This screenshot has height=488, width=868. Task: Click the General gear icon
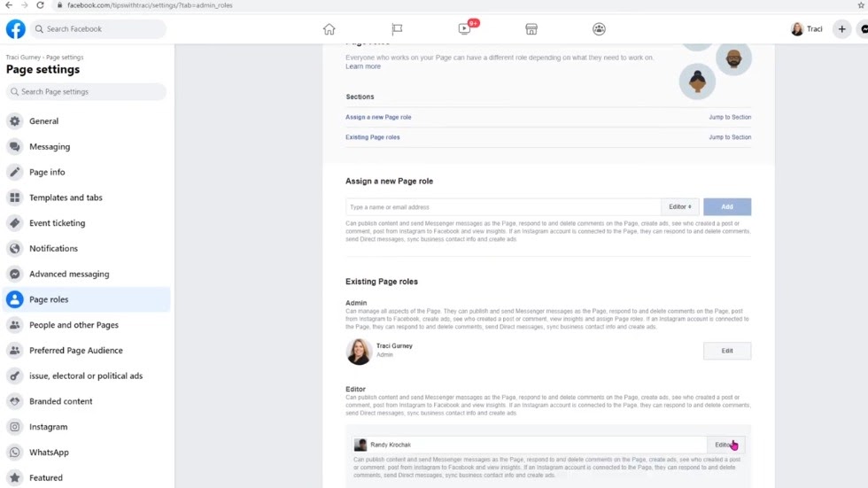(15, 121)
